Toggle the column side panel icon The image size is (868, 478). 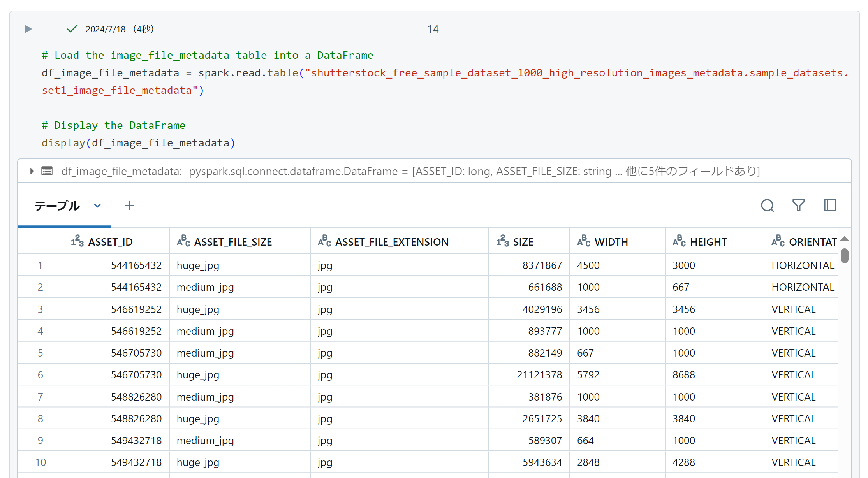[830, 206]
